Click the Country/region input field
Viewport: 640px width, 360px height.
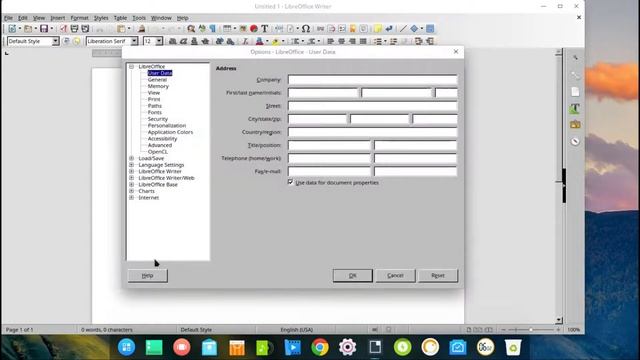coord(373,132)
